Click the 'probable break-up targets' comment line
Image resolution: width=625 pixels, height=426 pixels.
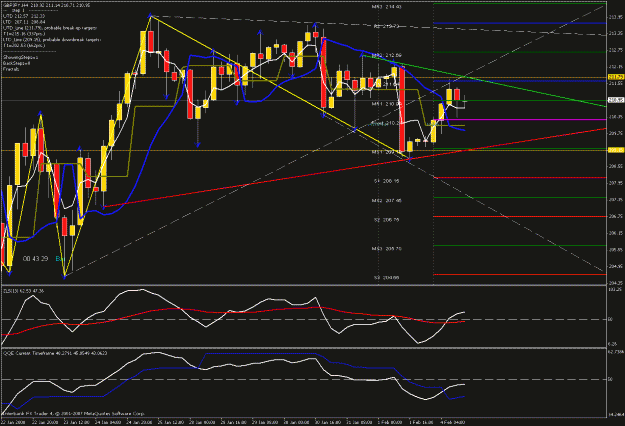point(50,28)
